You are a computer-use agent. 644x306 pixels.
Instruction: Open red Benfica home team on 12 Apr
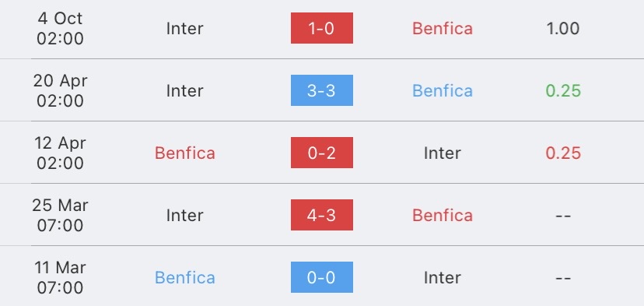click(x=185, y=153)
